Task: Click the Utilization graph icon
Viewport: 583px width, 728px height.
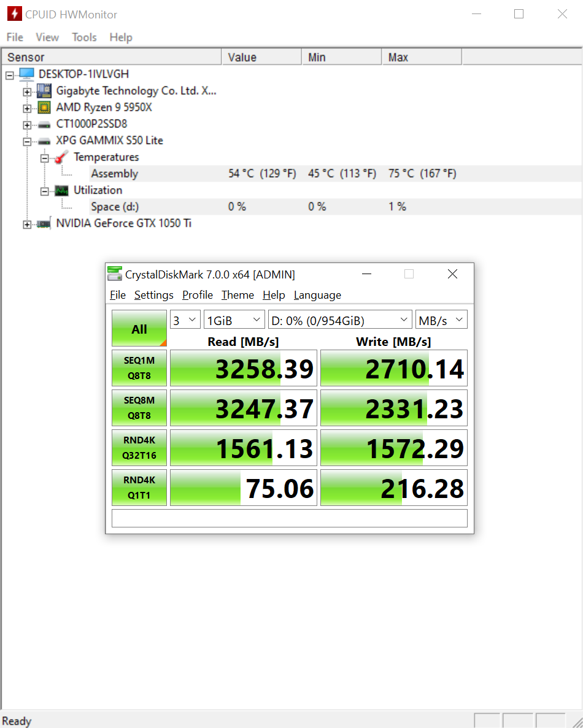Action: 61,190
